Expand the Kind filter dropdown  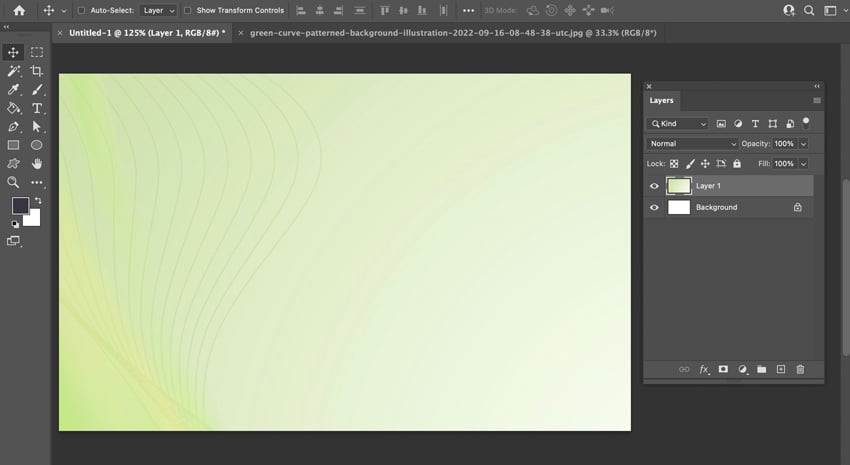click(x=678, y=124)
